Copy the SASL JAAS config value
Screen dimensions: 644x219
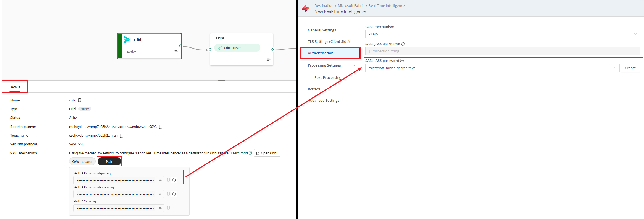click(x=168, y=208)
